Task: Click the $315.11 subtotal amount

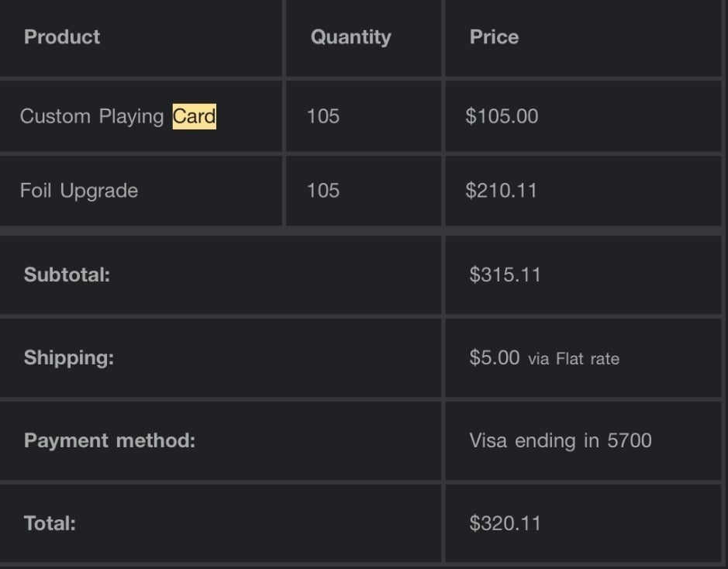Action: [x=505, y=274]
